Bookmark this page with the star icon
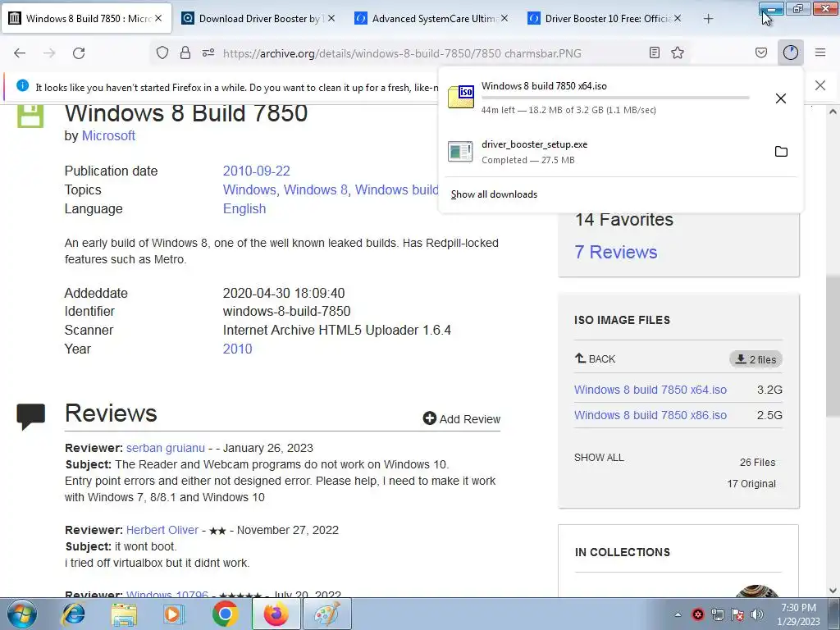 pos(678,52)
